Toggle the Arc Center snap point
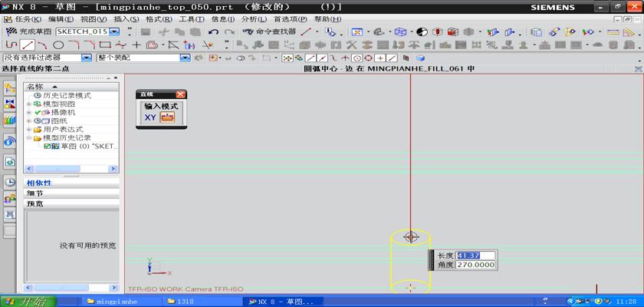 click(x=356, y=58)
